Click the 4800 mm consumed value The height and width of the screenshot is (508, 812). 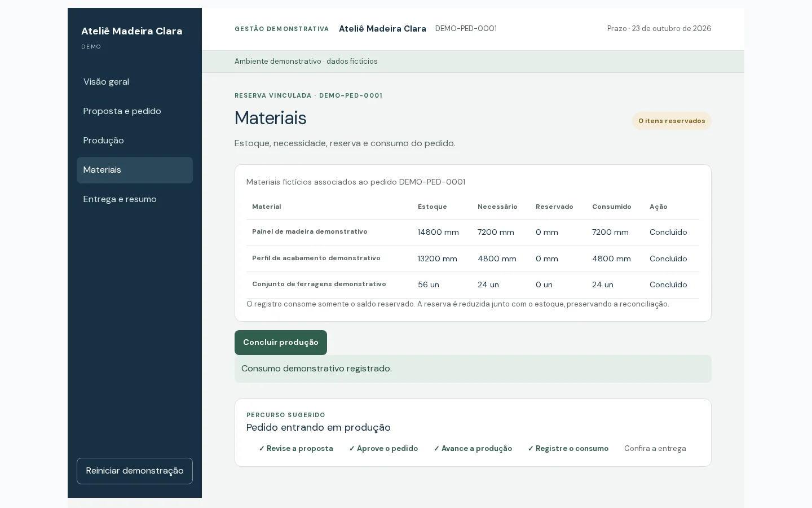611,259
